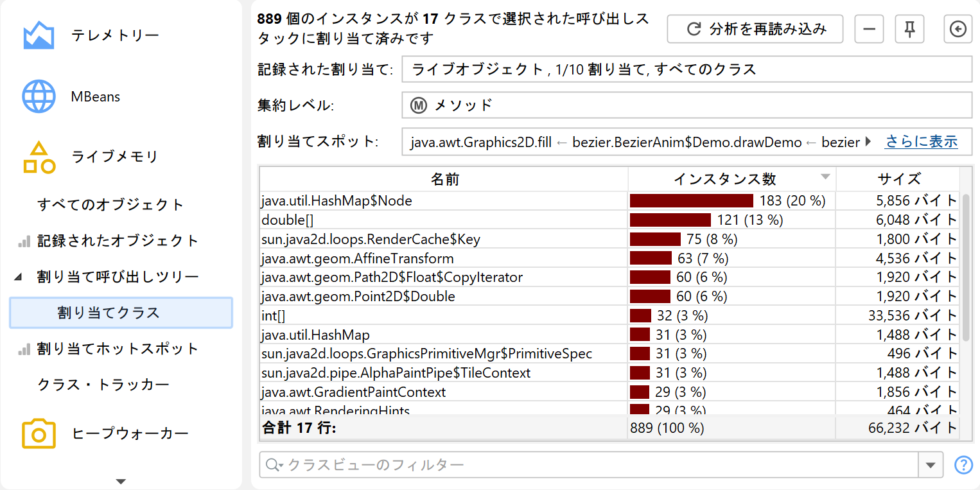This screenshot has height=490, width=980.
Task: Click the 集約レベル メソッド field
Action: [687, 105]
